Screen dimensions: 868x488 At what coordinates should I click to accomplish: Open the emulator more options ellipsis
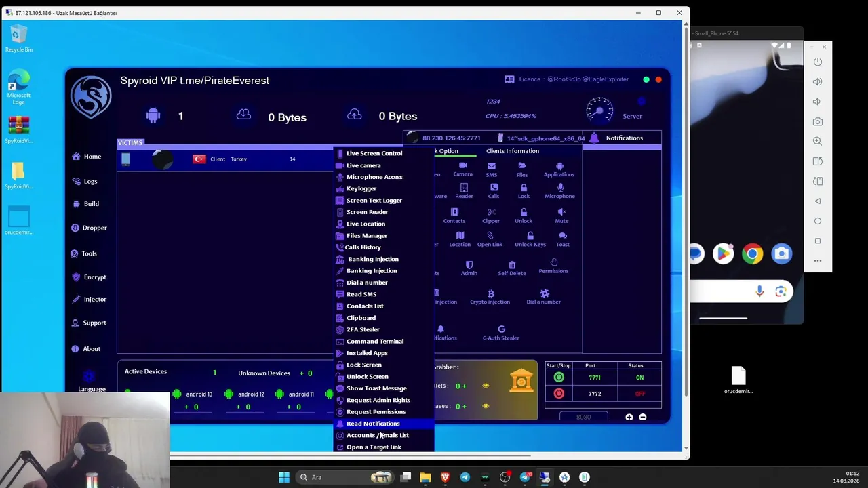[818, 261]
